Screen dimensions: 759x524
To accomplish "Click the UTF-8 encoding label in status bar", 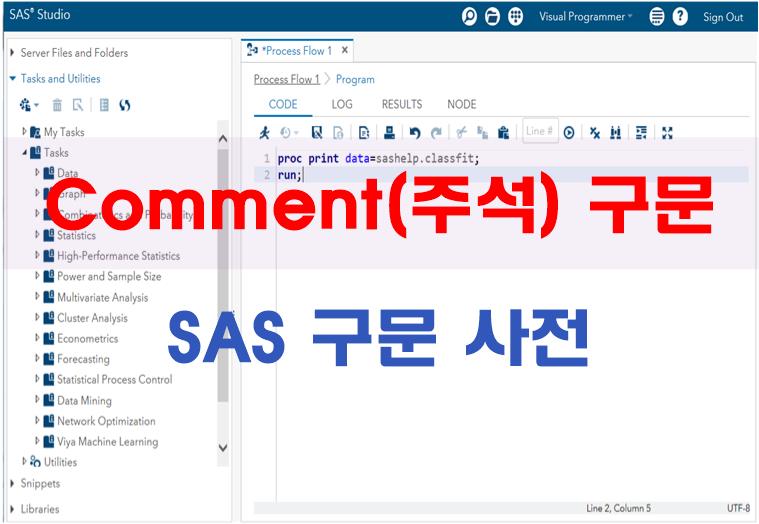I will [x=738, y=508].
